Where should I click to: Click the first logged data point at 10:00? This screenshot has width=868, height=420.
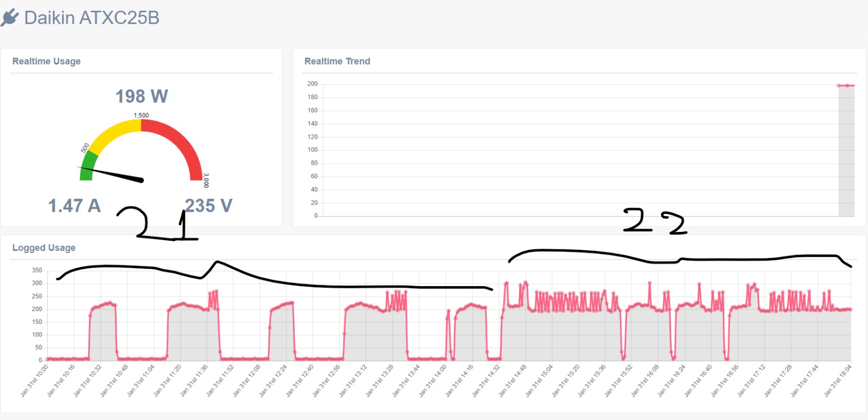[47, 359]
